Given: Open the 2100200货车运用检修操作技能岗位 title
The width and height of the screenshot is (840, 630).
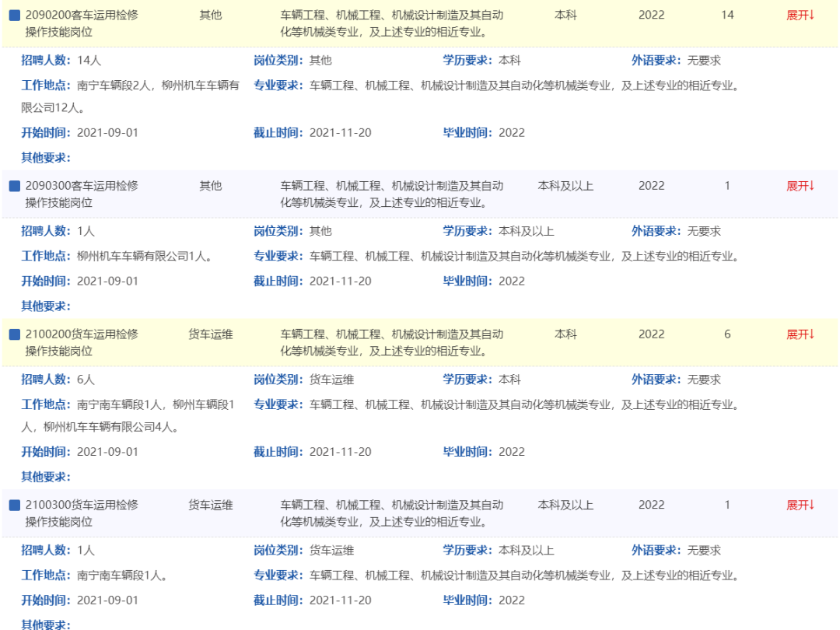Looking at the screenshot, I should point(82,342).
